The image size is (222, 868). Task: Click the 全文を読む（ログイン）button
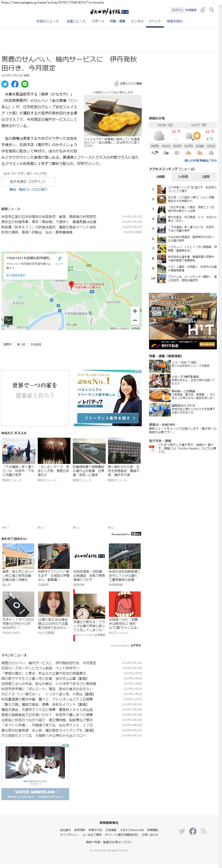tap(28, 182)
